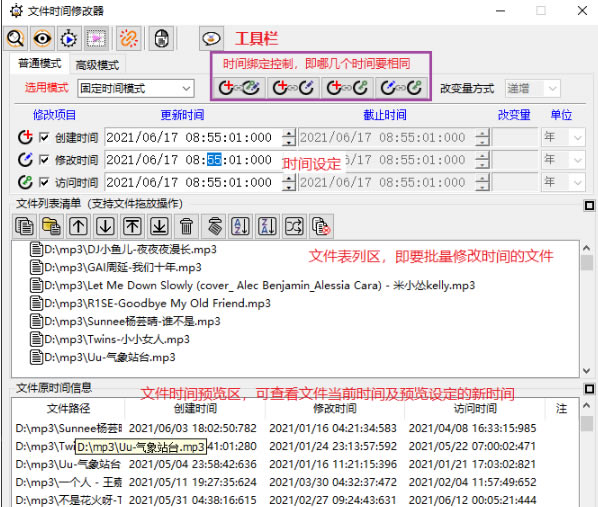Click the move down arrow icon

[105, 226]
